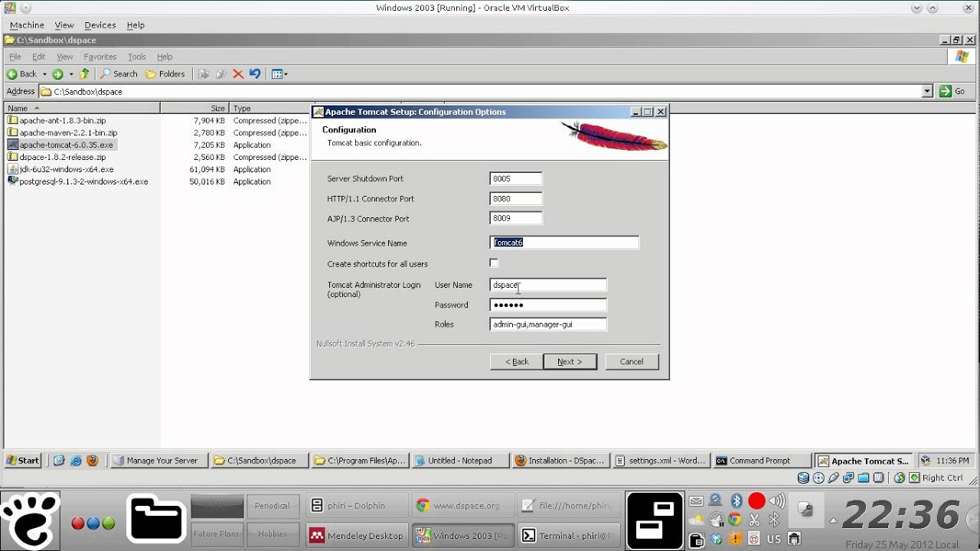This screenshot has height=551, width=980.
Task: Click the Windows Service Name field
Action: coord(564,243)
